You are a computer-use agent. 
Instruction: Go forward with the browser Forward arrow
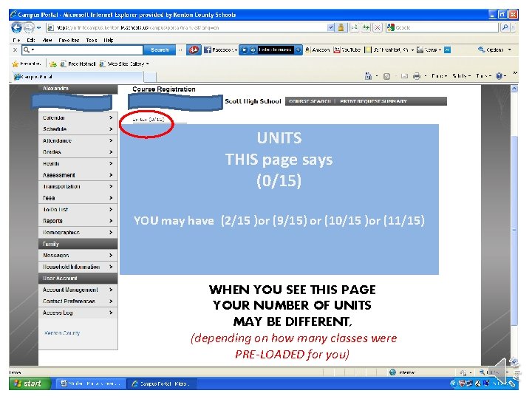[x=29, y=27]
